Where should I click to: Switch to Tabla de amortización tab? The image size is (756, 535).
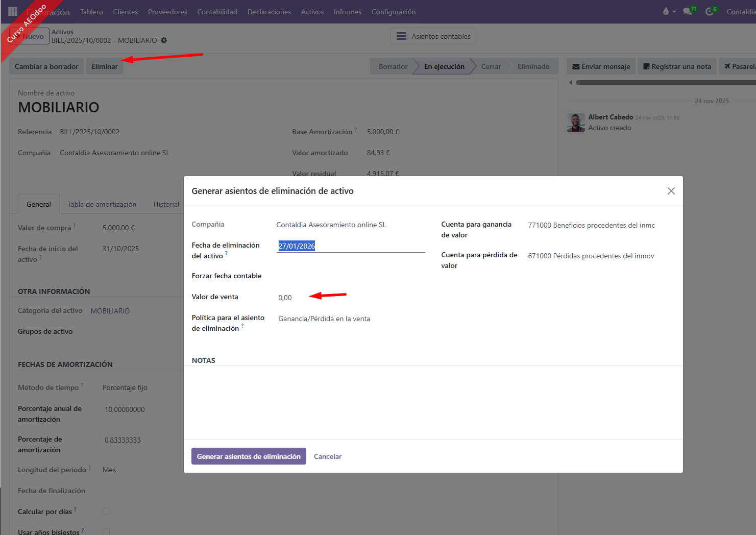102,204
